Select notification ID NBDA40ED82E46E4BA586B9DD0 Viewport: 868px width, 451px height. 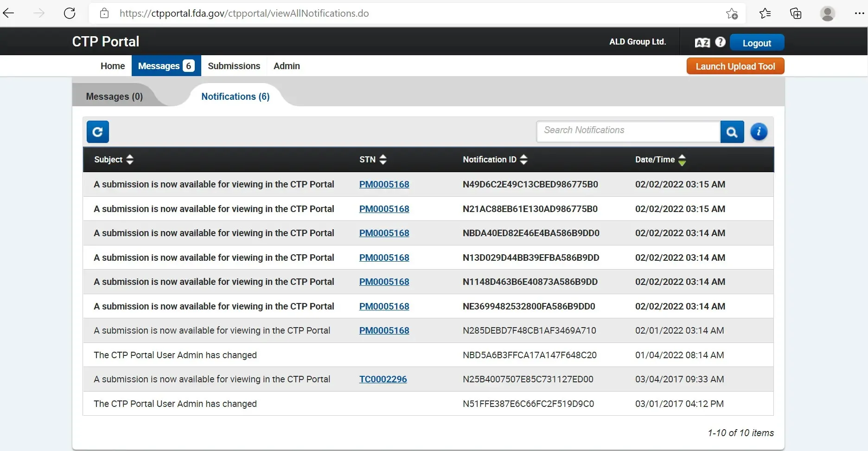531,233
